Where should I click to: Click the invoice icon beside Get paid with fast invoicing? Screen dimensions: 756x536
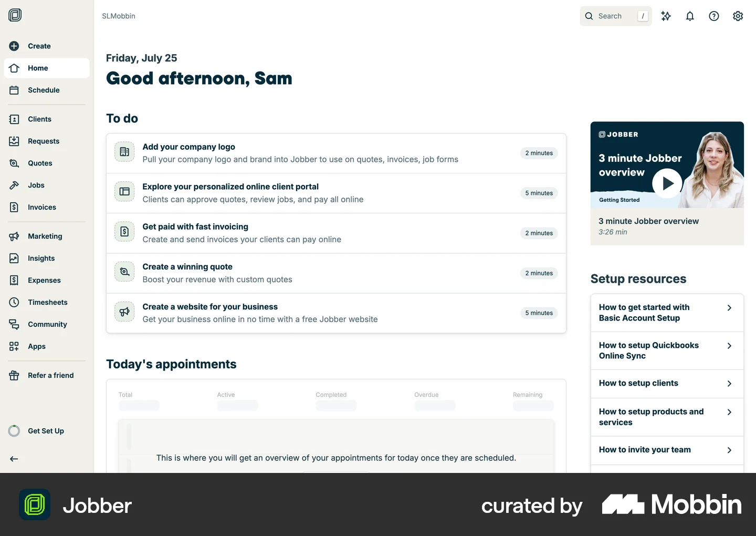click(124, 232)
